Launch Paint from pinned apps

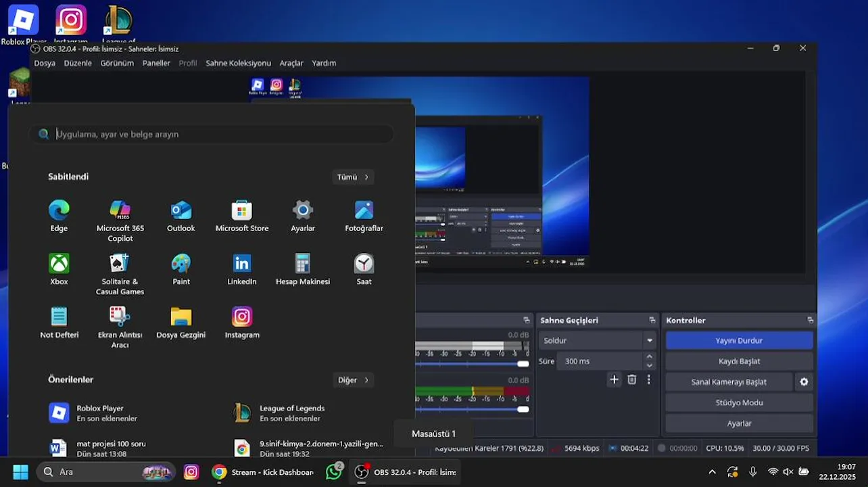180,270
